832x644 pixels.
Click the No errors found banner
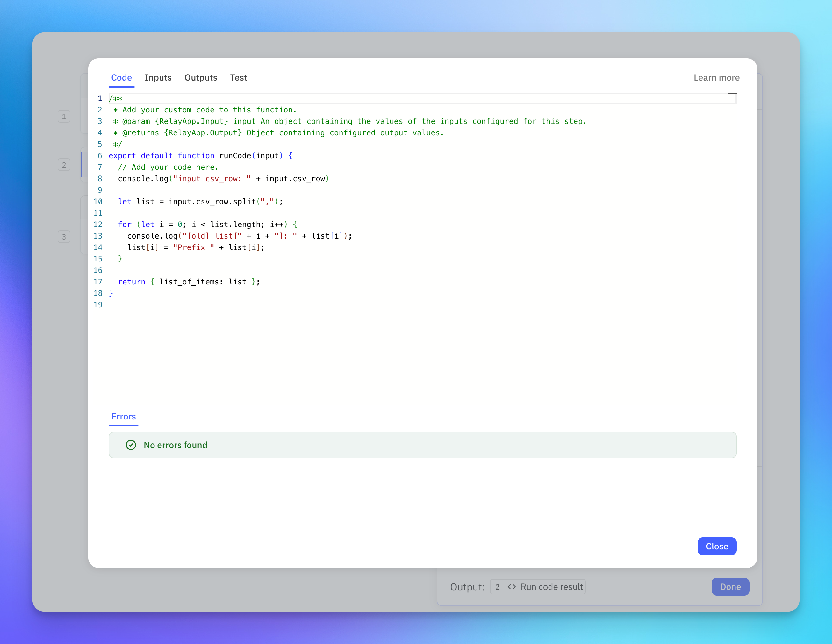422,445
